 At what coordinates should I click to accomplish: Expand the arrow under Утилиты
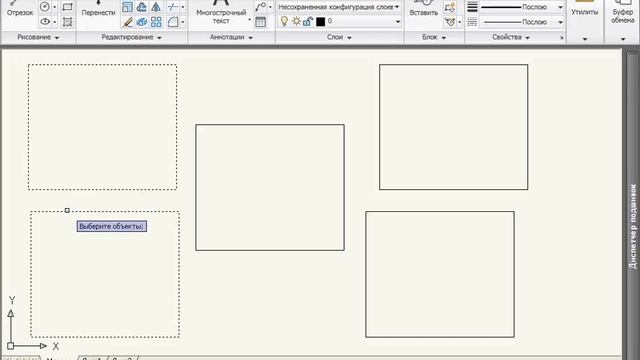click(585, 39)
